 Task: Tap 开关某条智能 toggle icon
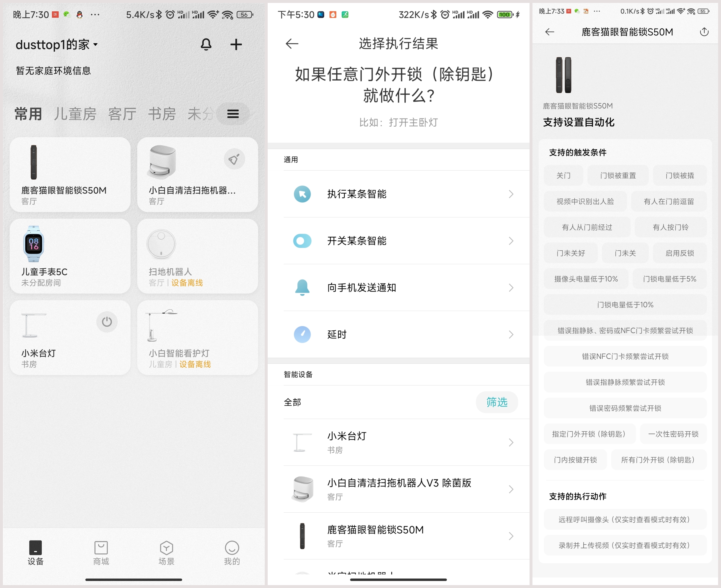point(302,241)
